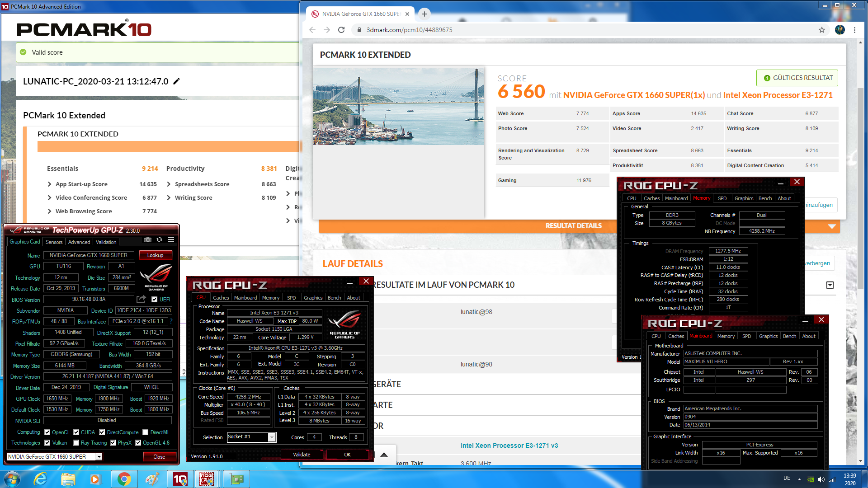The image size is (868, 488).
Task: Close the NVIDIA GeForce GTX 1660 tab
Action: (x=407, y=14)
